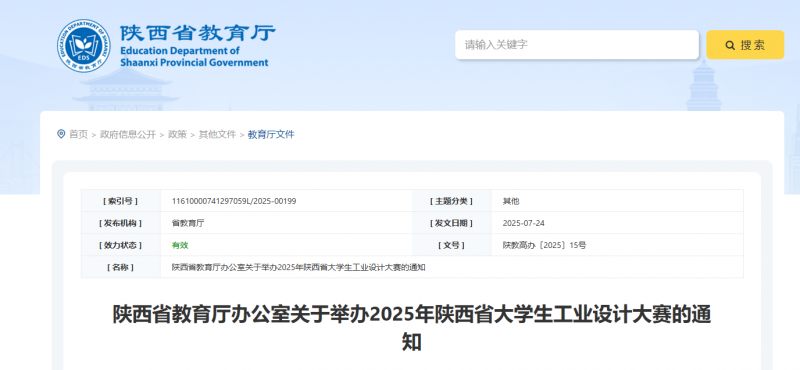Open 教育厅文件 breadcrumb link
The width and height of the screenshot is (800, 370).
point(271,134)
